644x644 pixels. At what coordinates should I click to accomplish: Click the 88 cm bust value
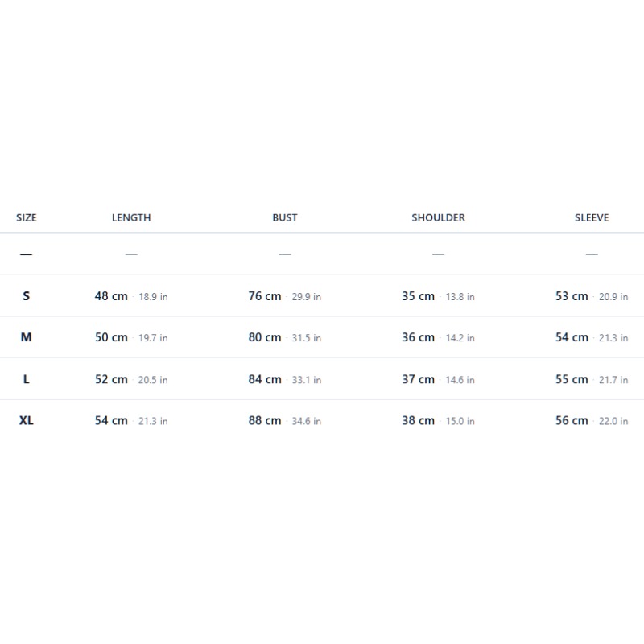265,420
